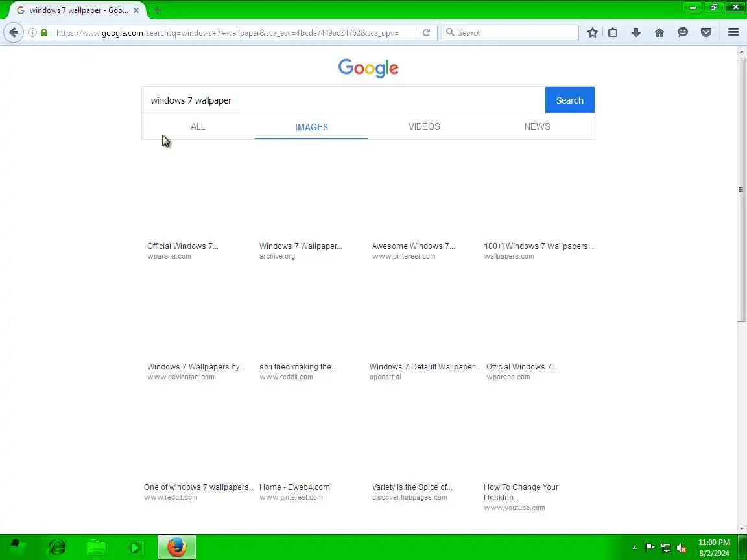The width and height of the screenshot is (747, 560).
Task: Open Windows 7 Wallpapers by... deviantart result
Action: tap(195, 367)
